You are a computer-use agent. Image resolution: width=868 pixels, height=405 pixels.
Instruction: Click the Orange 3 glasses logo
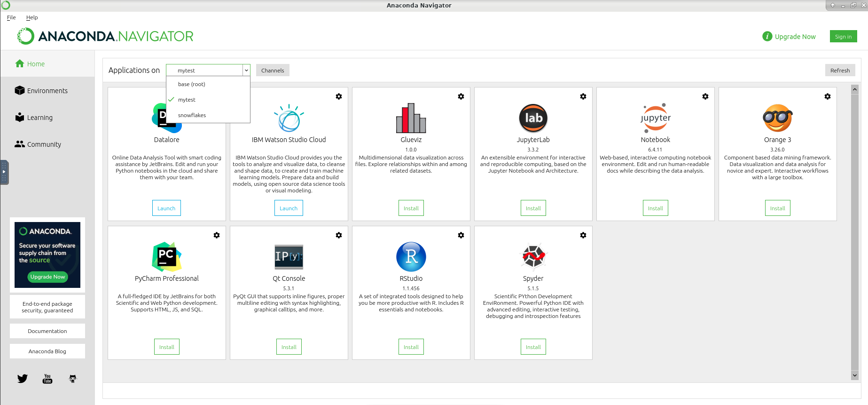point(778,118)
